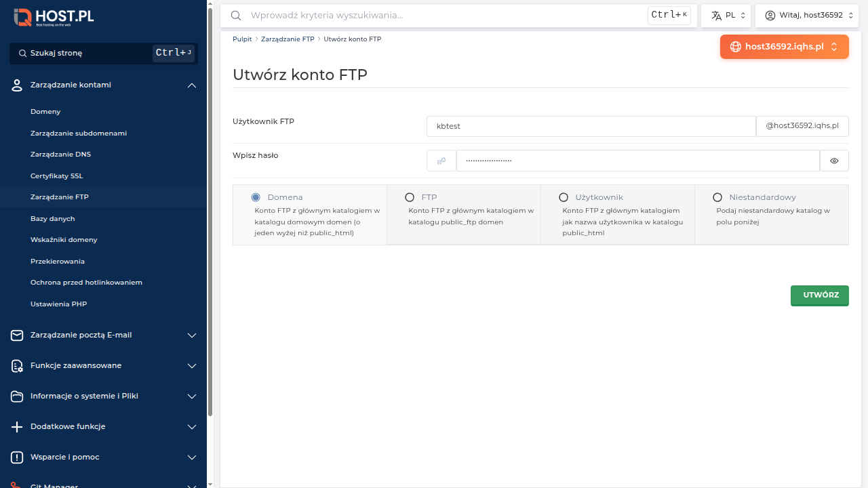Open Zarządzanie DNS menu item
Image resolution: width=868 pixels, height=488 pixels.
coord(60,154)
